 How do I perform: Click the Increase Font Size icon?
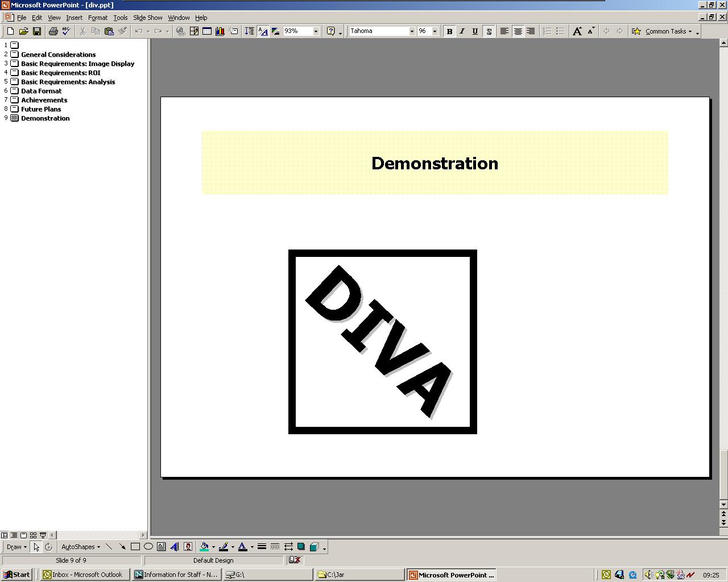(577, 31)
